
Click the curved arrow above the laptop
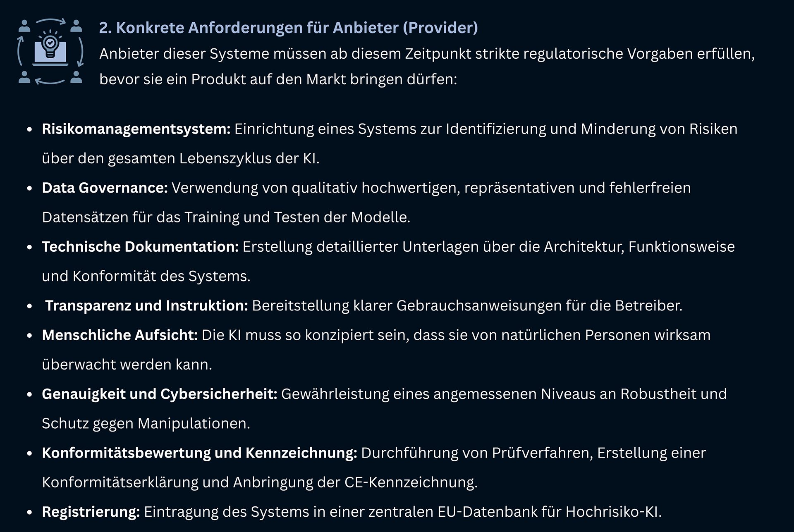50,21
